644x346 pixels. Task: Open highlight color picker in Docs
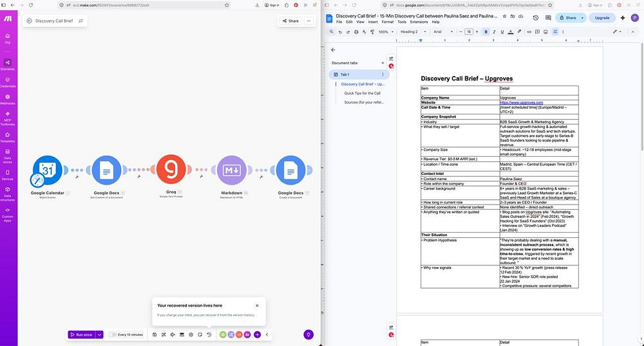[x=519, y=32]
